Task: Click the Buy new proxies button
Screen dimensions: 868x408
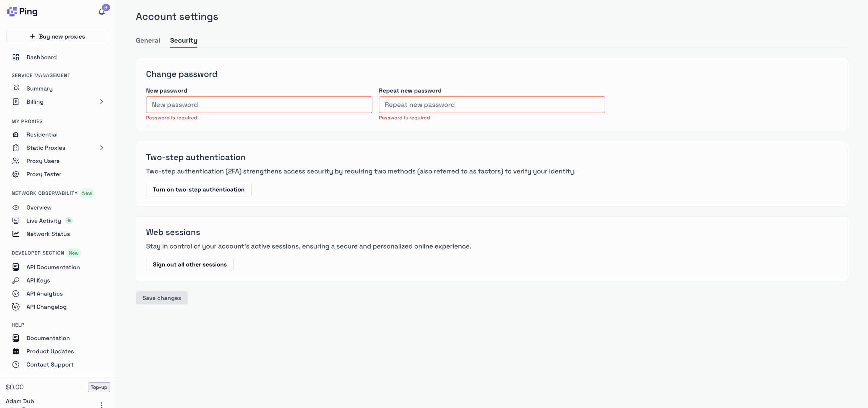Action: point(58,37)
